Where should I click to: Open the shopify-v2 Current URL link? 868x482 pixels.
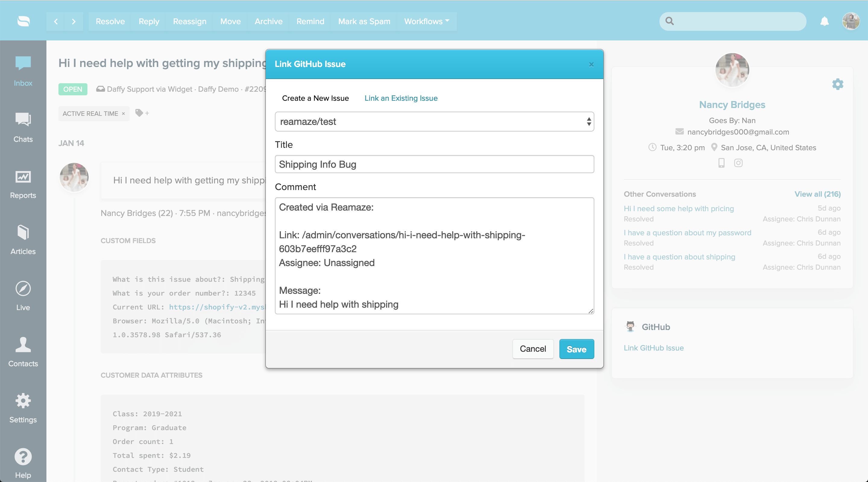point(217,307)
